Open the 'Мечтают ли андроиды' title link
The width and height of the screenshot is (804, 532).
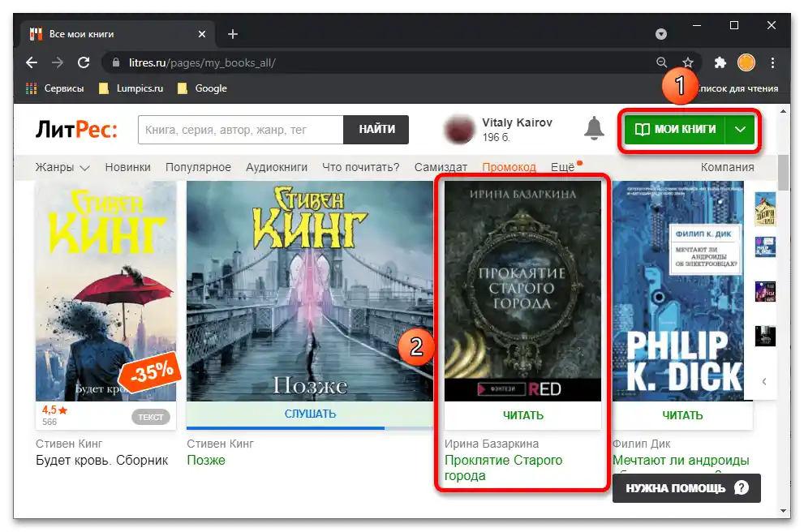coord(681,461)
